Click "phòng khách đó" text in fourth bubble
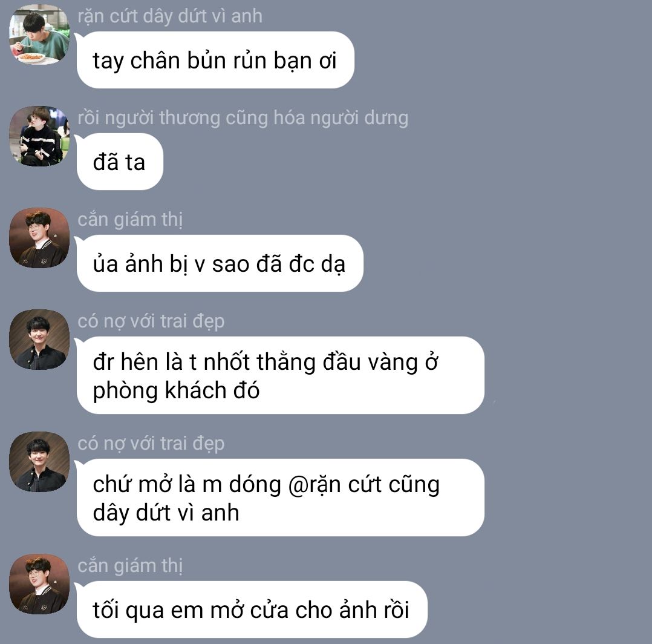 (176, 390)
